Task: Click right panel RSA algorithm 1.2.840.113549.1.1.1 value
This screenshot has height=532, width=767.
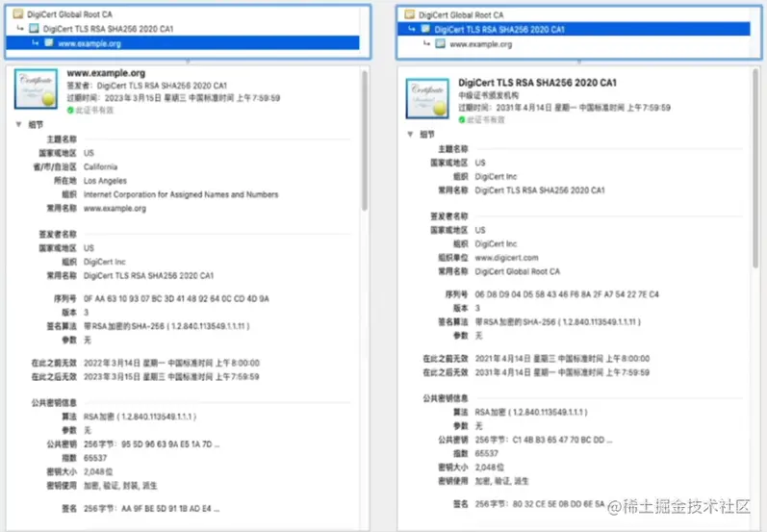Action: [x=531, y=412]
